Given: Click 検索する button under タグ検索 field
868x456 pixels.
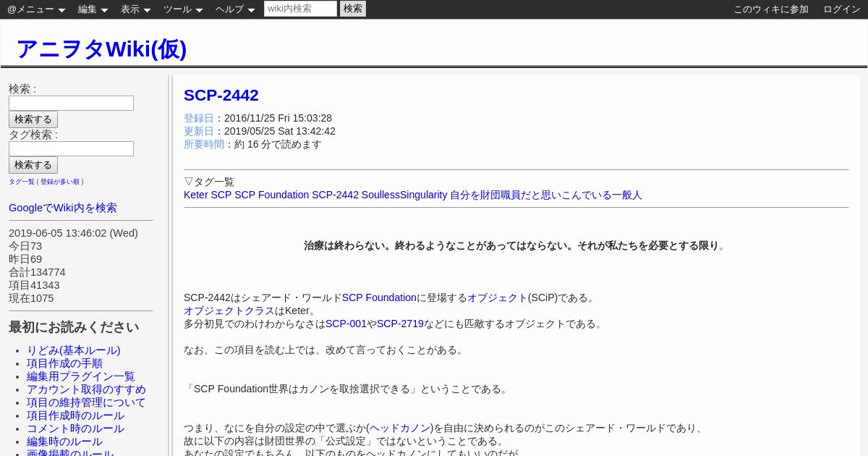Looking at the screenshot, I should (x=33, y=165).
